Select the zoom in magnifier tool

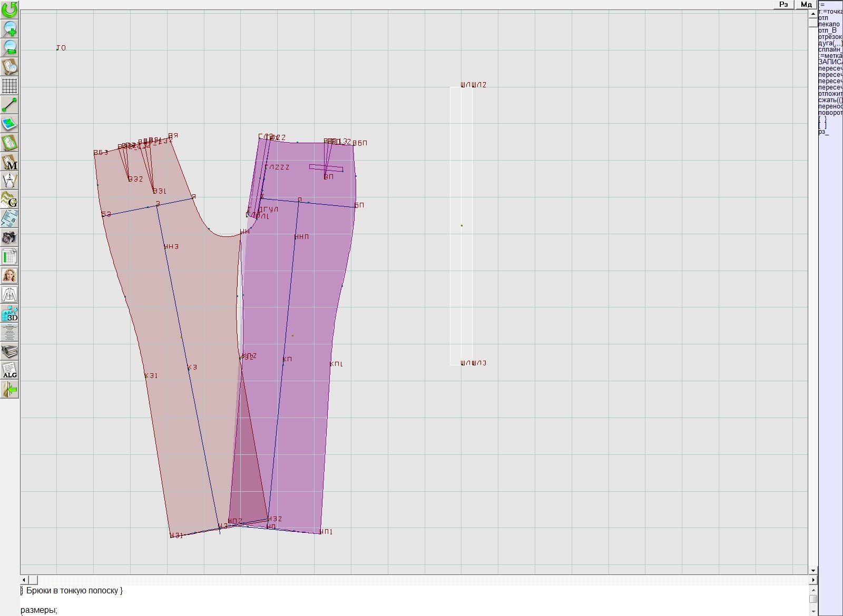(x=9, y=28)
